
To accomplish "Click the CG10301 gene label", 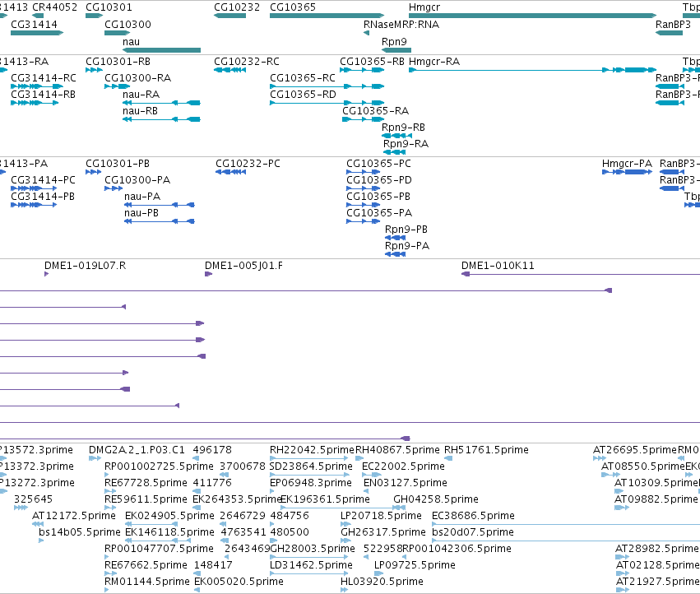I will (x=109, y=7).
